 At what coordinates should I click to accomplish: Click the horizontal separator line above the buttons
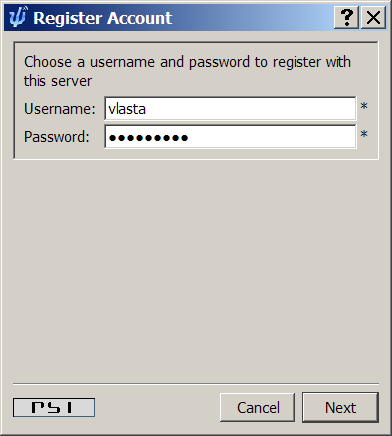(x=196, y=384)
